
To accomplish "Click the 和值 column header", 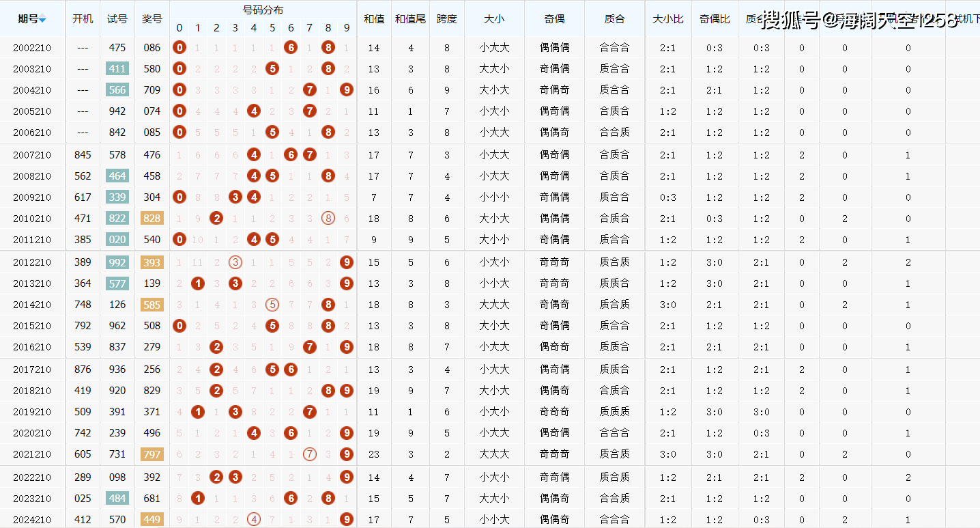I will (374, 19).
